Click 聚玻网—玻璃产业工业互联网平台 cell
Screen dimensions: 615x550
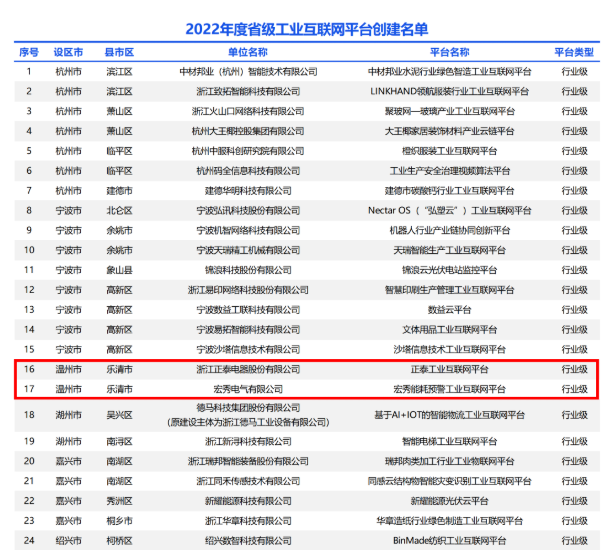click(449, 111)
